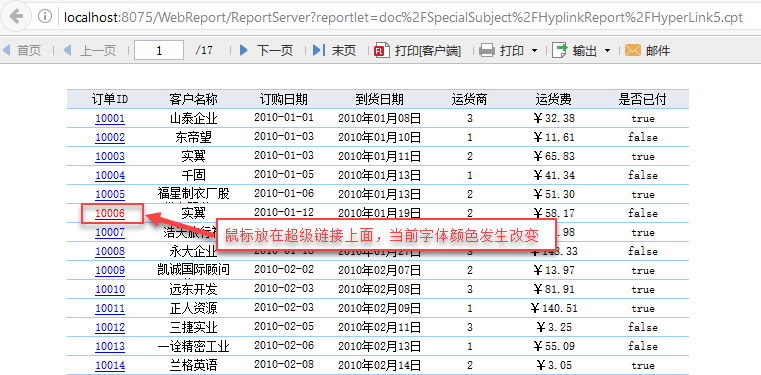Click arrival date 2010年01月08日
The image size is (761, 375).
tap(379, 118)
